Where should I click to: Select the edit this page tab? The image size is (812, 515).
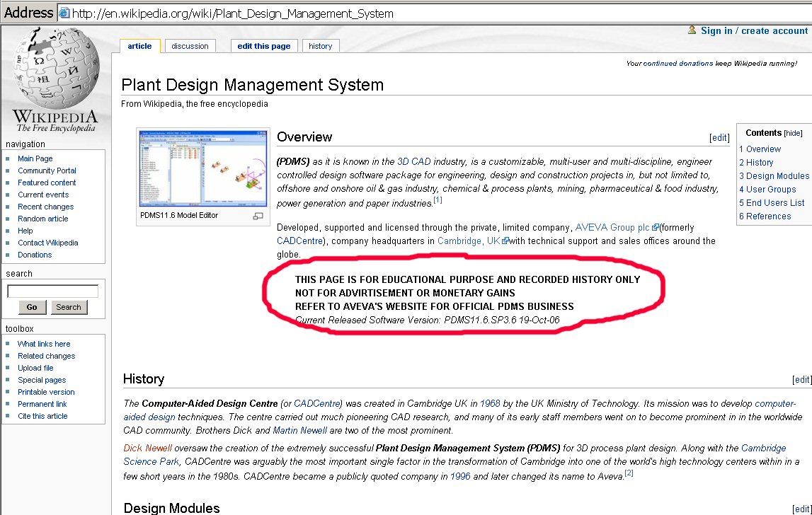(x=264, y=46)
